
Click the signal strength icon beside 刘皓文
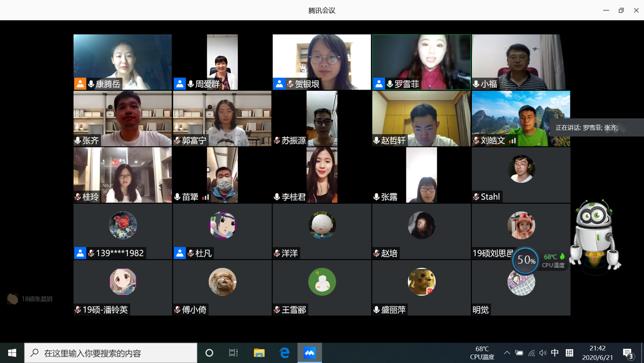pyautogui.click(x=512, y=140)
